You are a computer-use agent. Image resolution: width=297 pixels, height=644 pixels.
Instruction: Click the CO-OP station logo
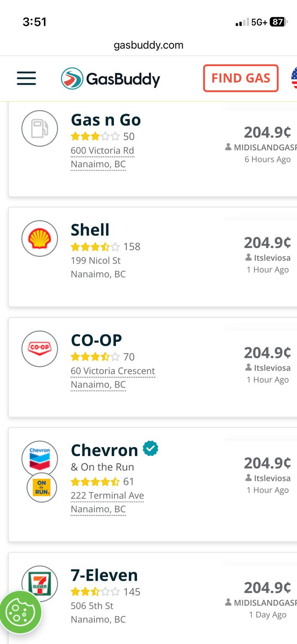pyautogui.click(x=40, y=348)
